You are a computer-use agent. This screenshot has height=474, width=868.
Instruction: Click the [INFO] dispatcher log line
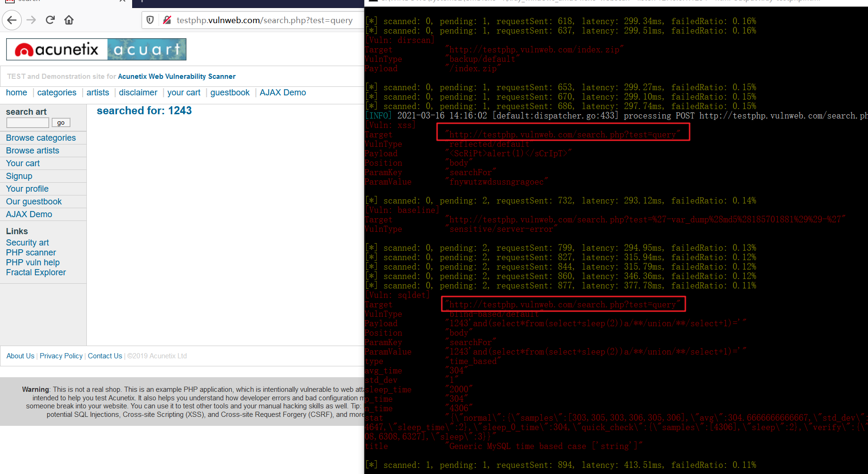pyautogui.click(x=616, y=116)
